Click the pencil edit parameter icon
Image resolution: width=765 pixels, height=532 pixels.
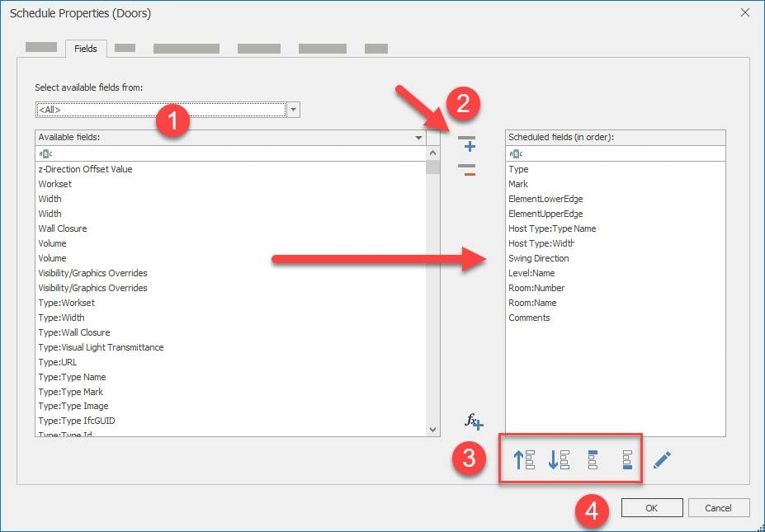(662, 460)
